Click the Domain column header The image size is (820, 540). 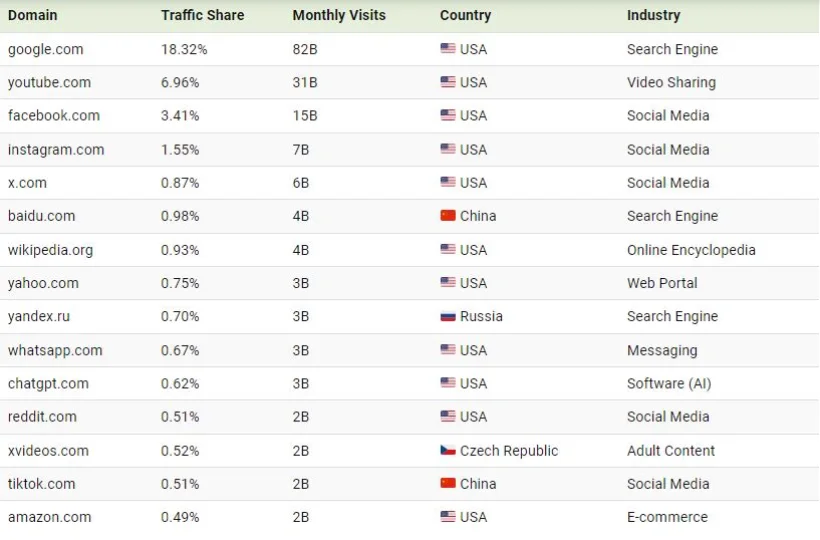(33, 15)
